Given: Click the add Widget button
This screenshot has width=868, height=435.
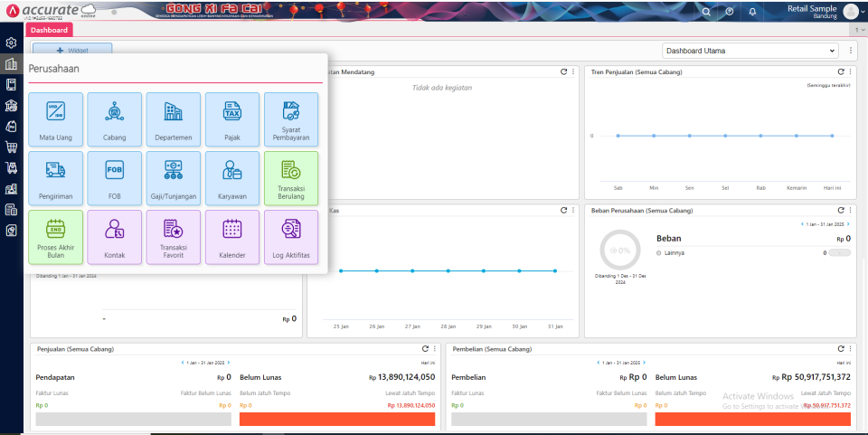Looking at the screenshot, I should (x=72, y=50).
